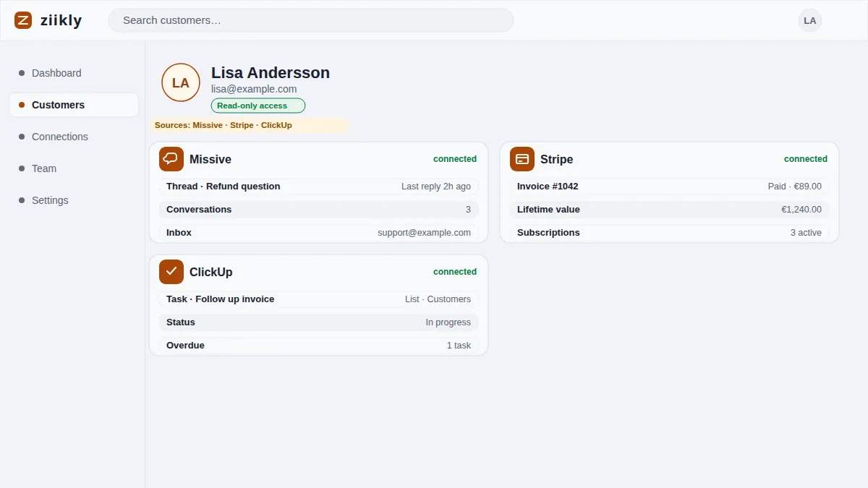The width and height of the screenshot is (868, 488).
Task: Click €1,240.00 amount
Action: tap(801, 210)
